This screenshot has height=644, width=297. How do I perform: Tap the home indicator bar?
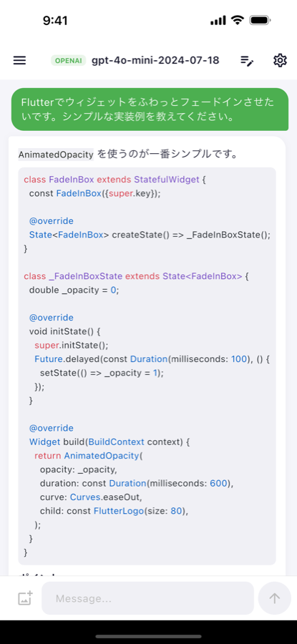click(x=148, y=636)
